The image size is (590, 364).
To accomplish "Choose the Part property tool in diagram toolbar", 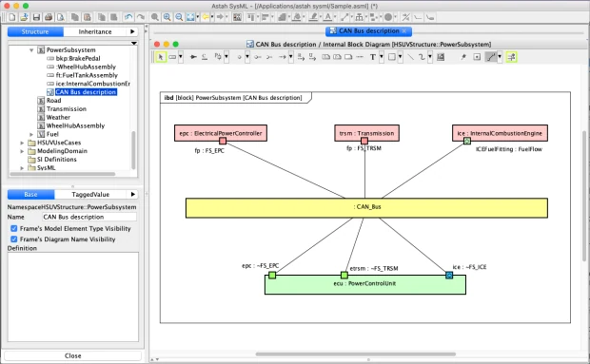I will (172, 57).
